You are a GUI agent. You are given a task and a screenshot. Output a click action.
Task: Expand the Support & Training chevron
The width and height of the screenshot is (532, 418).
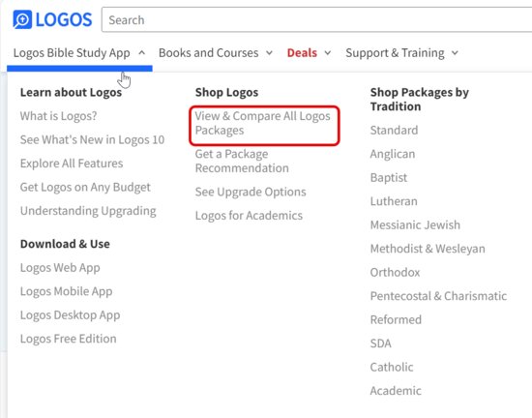(455, 53)
